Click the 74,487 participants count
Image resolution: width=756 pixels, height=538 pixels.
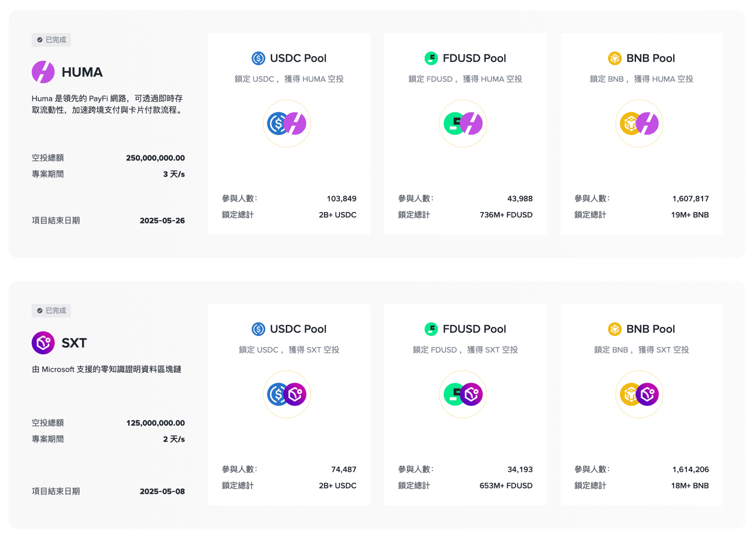[344, 470]
